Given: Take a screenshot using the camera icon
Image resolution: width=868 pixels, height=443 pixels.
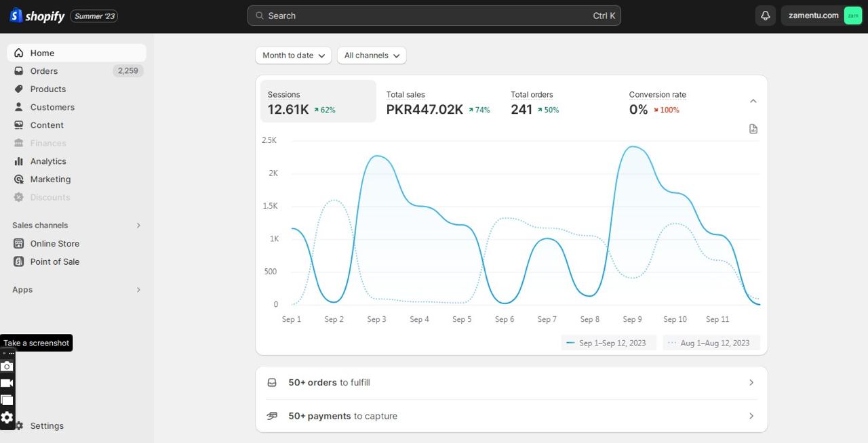Looking at the screenshot, I should tap(7, 366).
